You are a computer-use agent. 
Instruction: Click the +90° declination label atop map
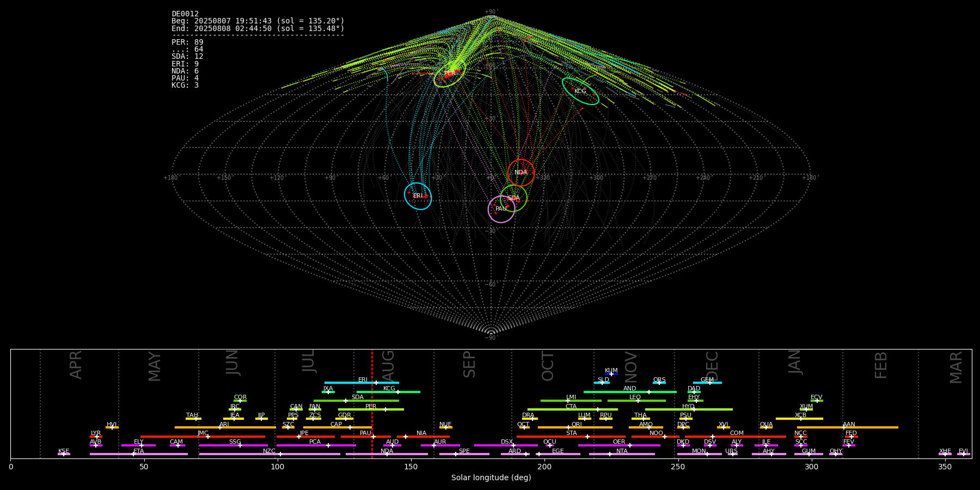(x=491, y=11)
